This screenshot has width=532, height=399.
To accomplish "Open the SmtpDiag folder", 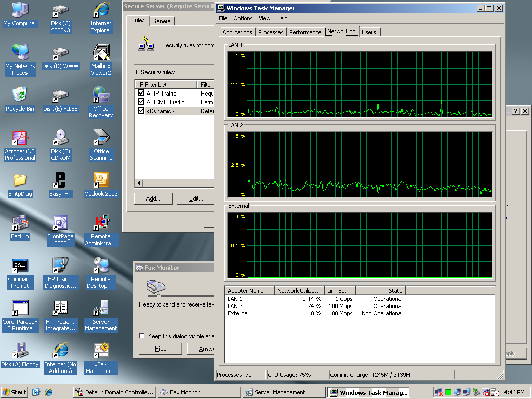I will pyautogui.click(x=20, y=185).
